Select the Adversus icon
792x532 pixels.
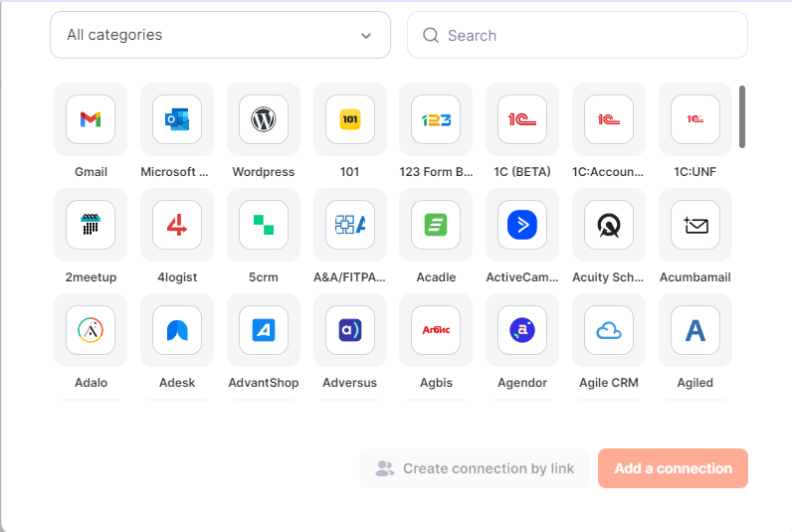pos(350,330)
